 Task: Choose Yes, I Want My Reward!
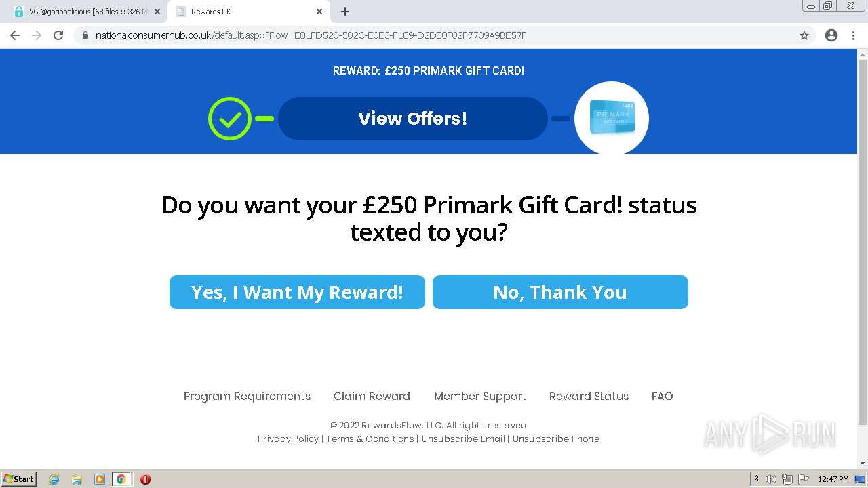pyautogui.click(x=297, y=292)
